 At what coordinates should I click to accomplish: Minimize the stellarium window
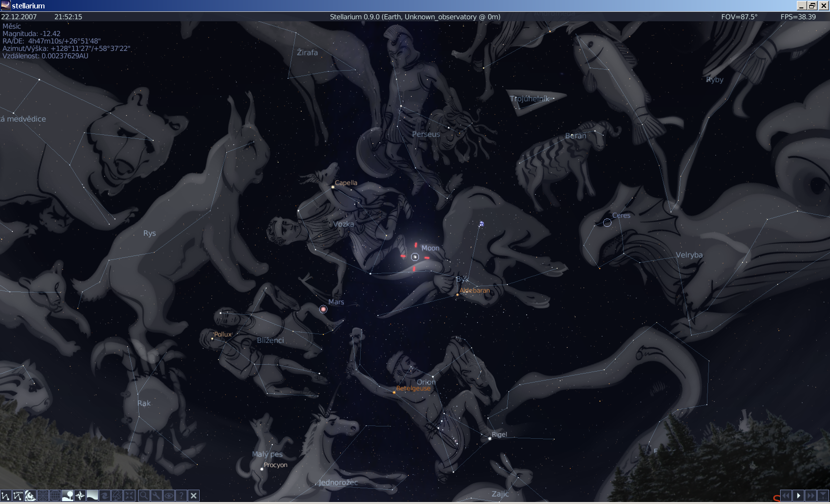click(801, 6)
